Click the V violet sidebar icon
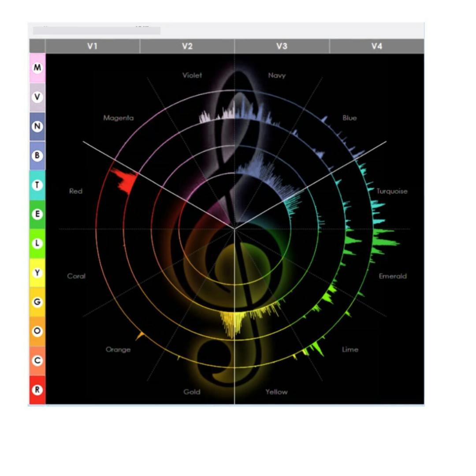The image size is (476, 476). (x=37, y=97)
